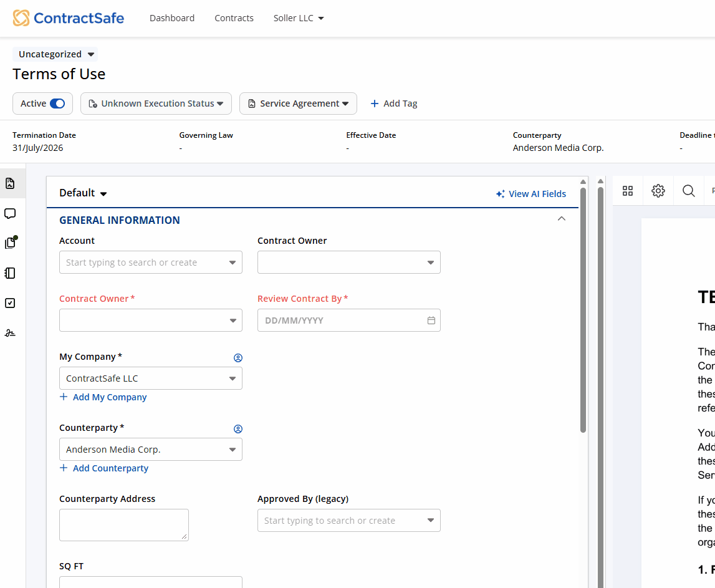
Task: Click the person icon next to Counterparty
Action: [x=238, y=429]
